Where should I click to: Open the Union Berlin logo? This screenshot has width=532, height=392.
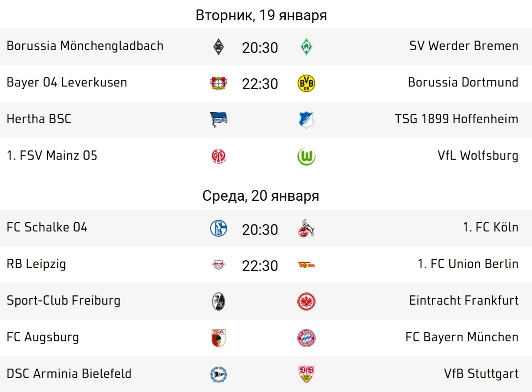pos(306,265)
